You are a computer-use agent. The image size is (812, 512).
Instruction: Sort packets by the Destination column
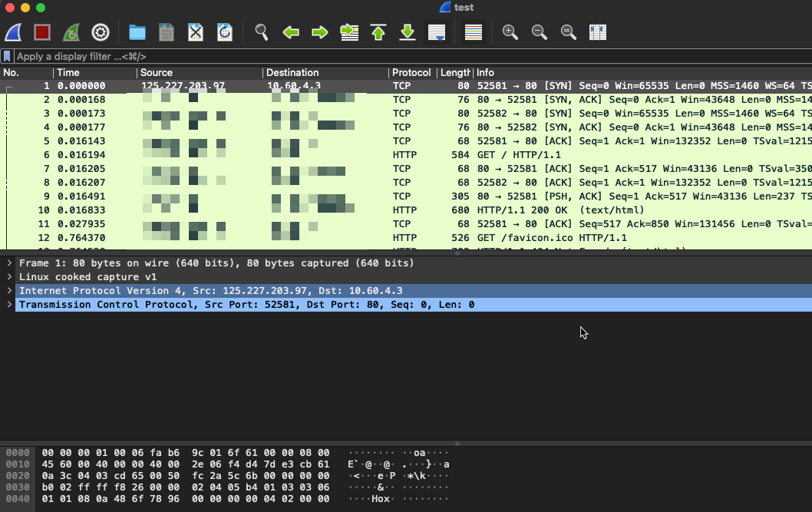[325, 72]
